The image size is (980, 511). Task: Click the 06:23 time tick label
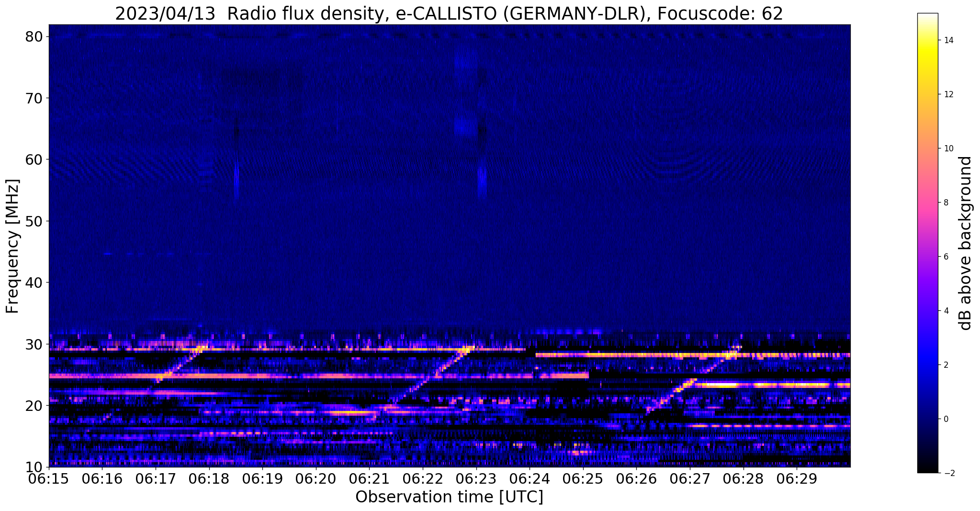pyautogui.click(x=476, y=479)
